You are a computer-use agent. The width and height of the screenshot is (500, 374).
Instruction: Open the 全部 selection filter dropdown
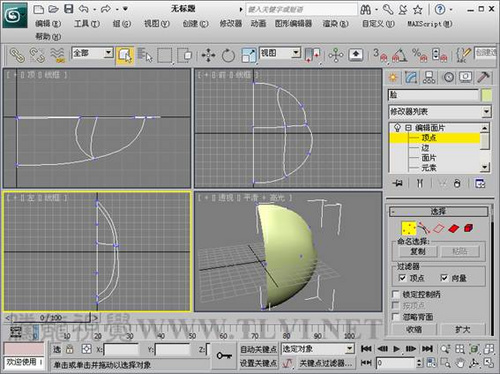[92, 53]
